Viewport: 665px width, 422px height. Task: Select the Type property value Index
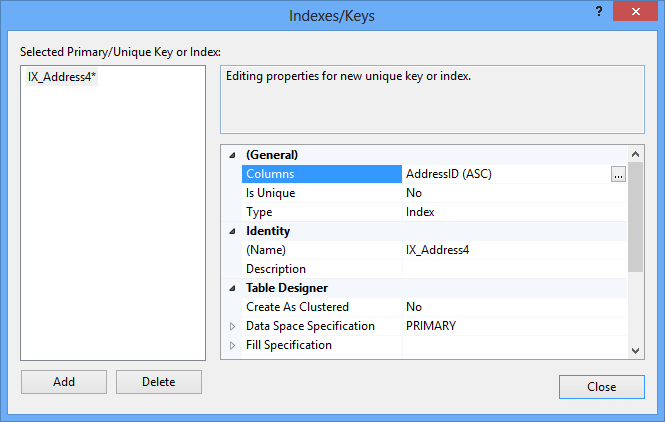505,212
